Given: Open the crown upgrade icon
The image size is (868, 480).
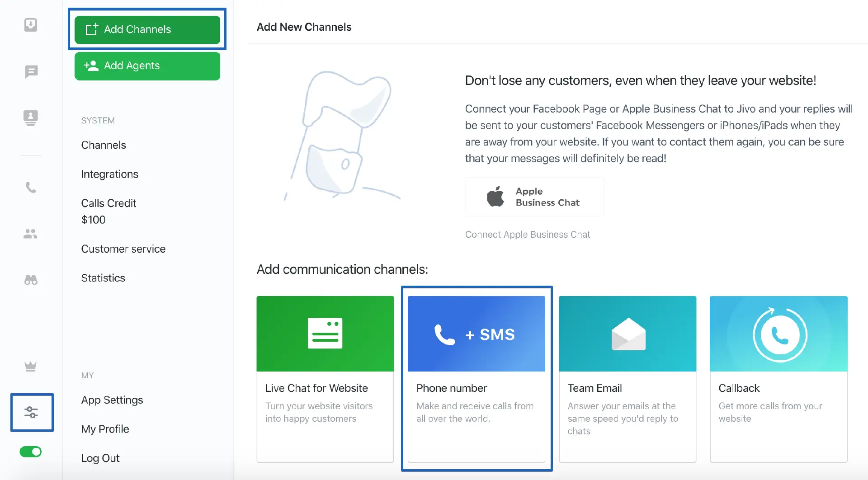Looking at the screenshot, I should [x=31, y=366].
